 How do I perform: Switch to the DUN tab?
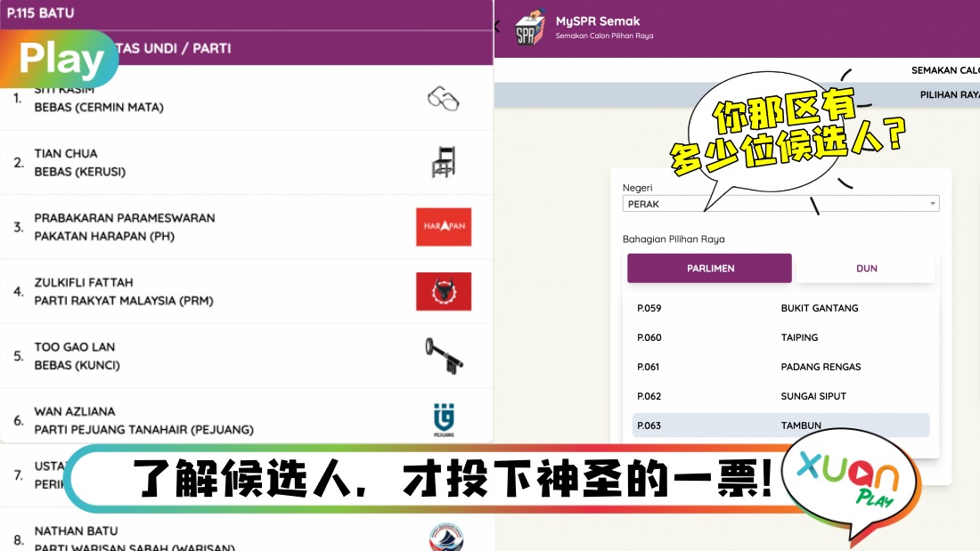point(865,268)
